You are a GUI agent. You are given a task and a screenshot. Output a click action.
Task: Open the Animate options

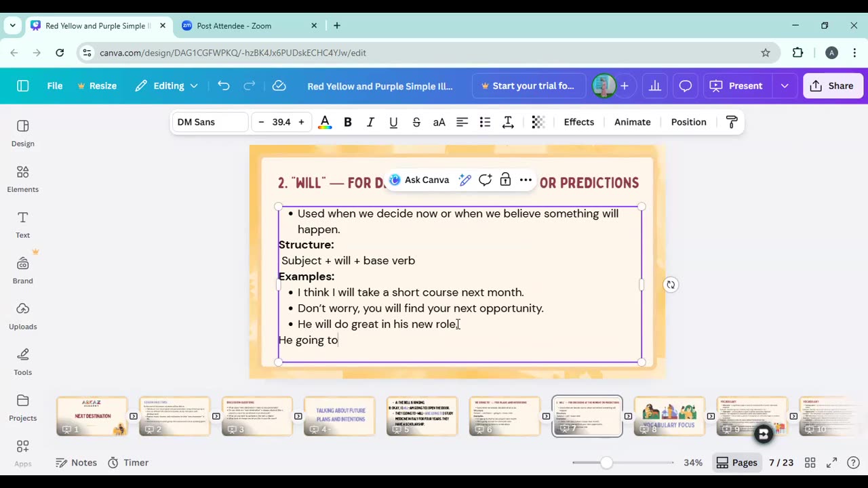633,122
